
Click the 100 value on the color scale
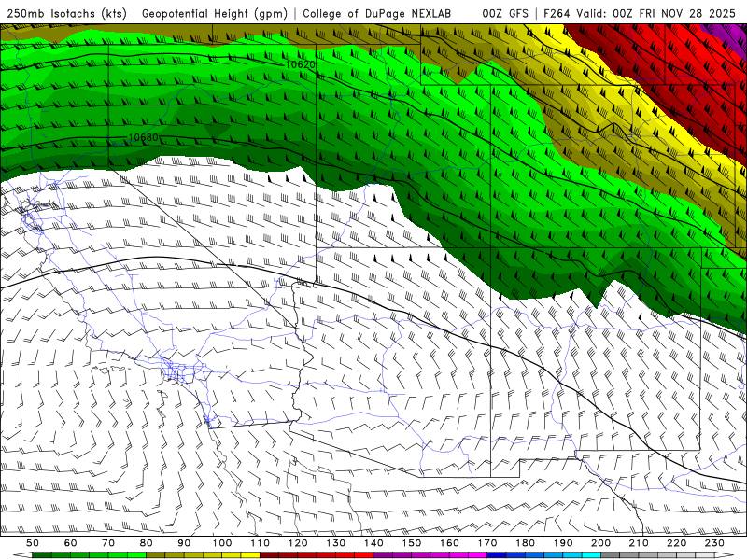[222, 543]
